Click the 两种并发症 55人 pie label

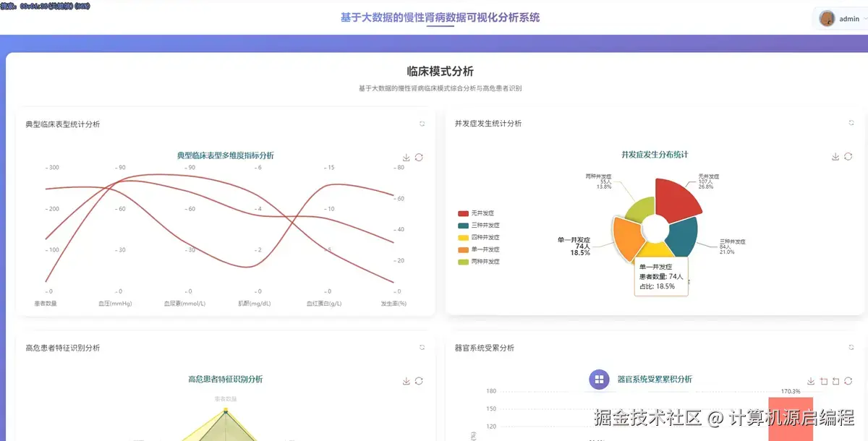[x=599, y=181]
